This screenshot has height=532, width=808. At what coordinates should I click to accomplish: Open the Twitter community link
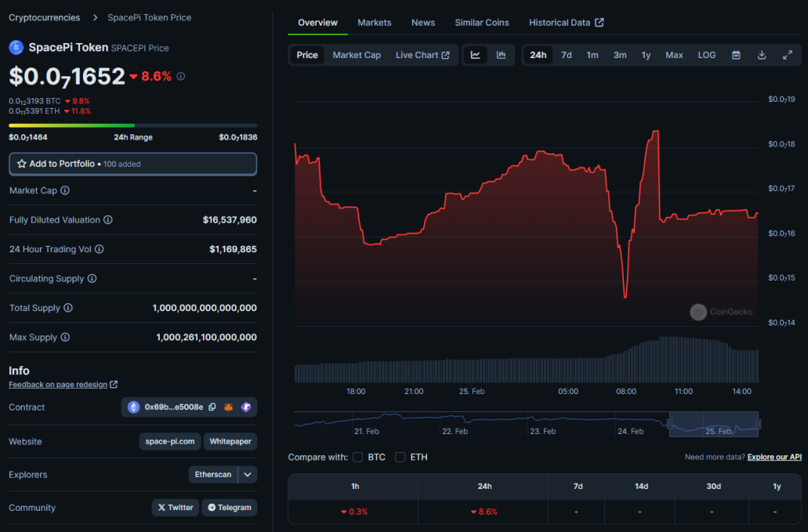[176, 508]
